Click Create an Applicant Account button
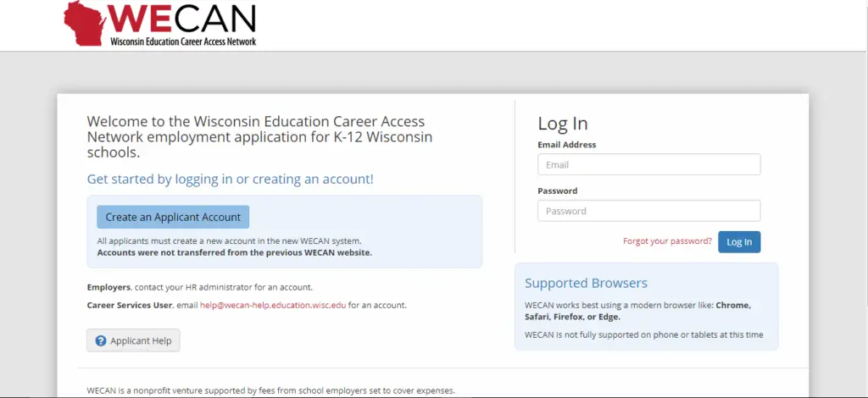Screen dimensions: 868x398 173,218
